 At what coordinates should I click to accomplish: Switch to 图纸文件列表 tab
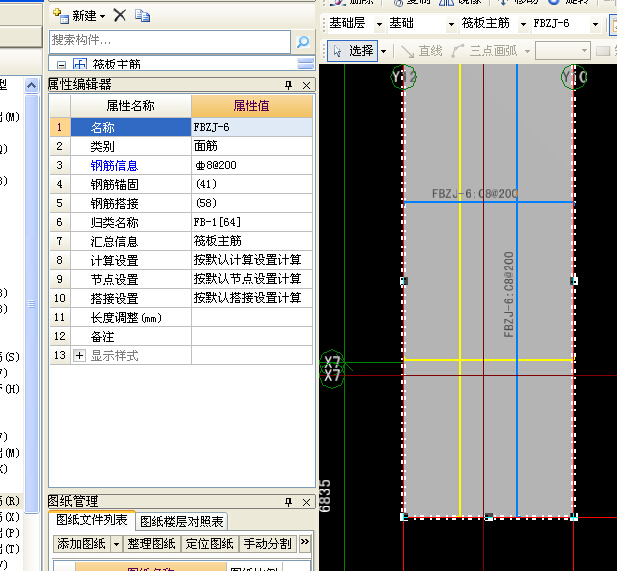click(x=92, y=520)
